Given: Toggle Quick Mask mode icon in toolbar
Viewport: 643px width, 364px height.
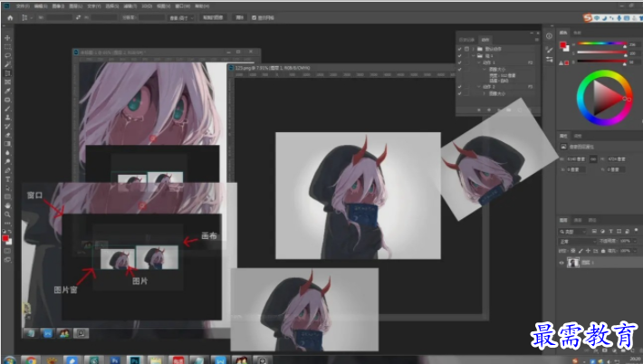Looking at the screenshot, I should tap(7, 251).
